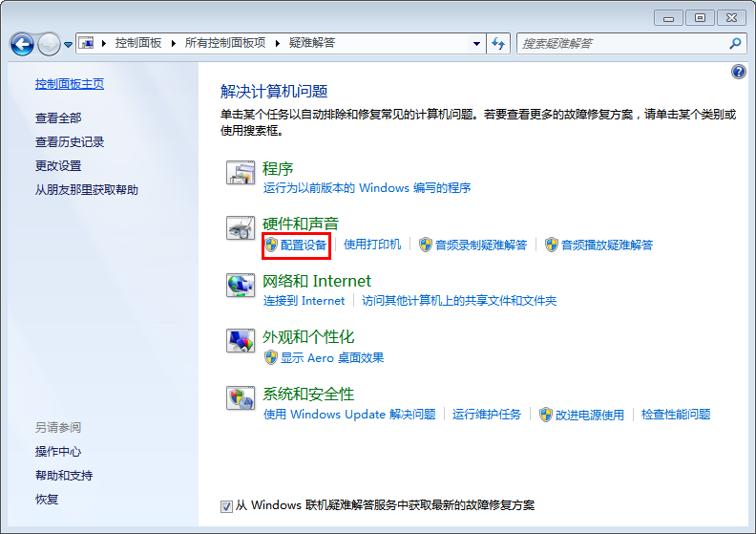This screenshot has width=756, height=534.
Task: Open 查看全部 in the sidebar
Action: [x=58, y=117]
